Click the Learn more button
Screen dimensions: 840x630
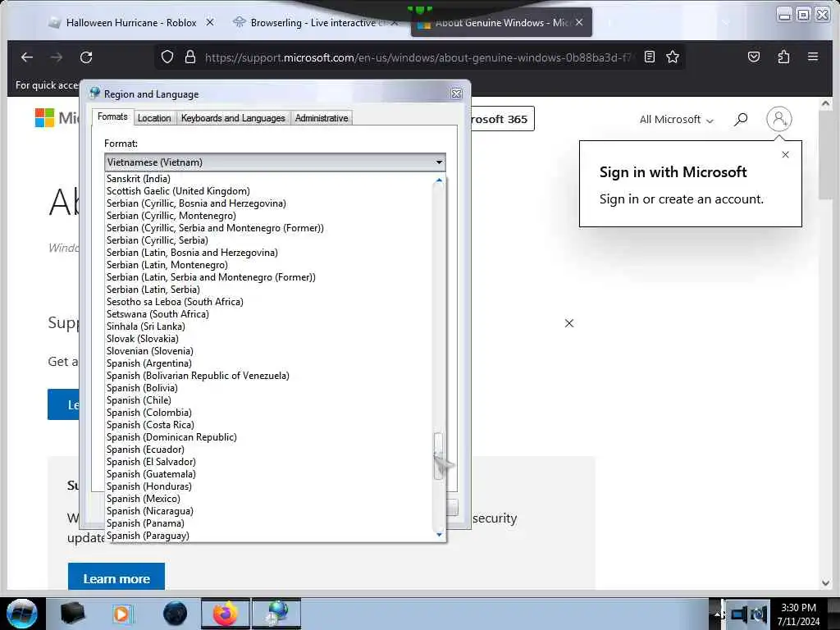click(x=116, y=578)
